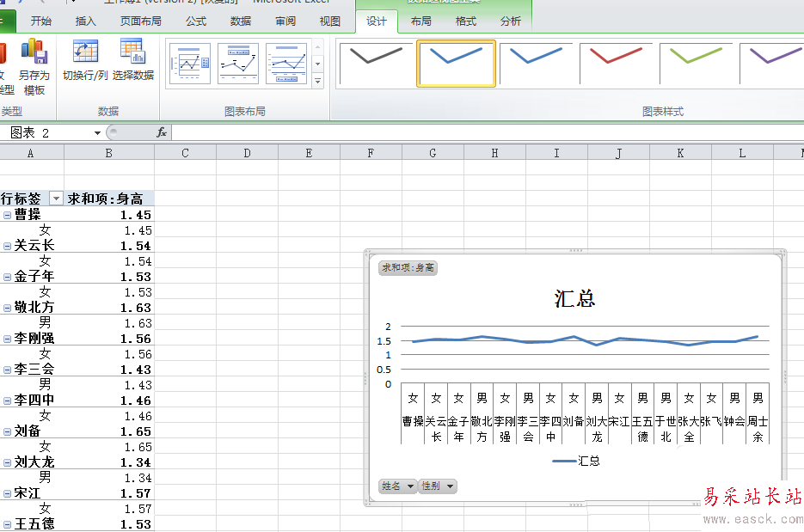This screenshot has height=532, width=804.
Task: Apply the third blue chart style
Action: click(x=536, y=64)
